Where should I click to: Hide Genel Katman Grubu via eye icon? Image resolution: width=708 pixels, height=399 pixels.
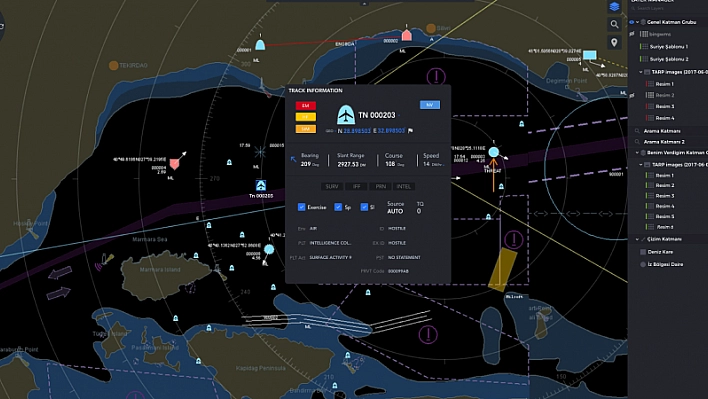[x=631, y=22]
